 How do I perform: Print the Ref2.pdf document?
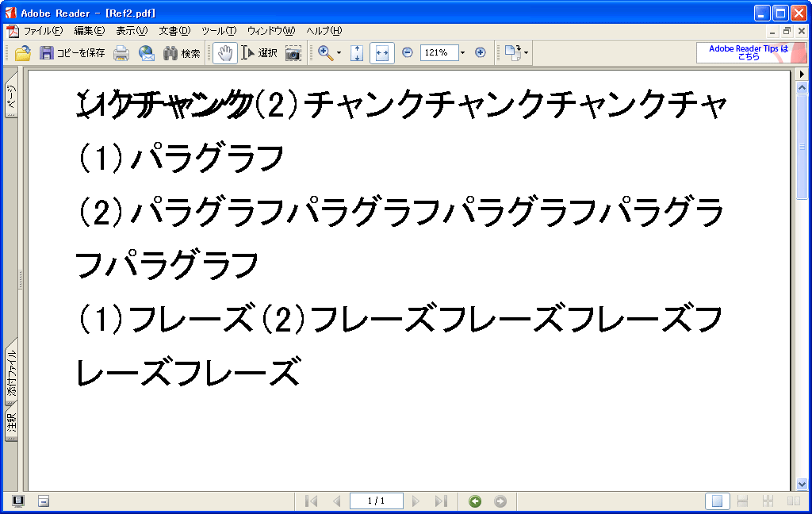pos(120,52)
